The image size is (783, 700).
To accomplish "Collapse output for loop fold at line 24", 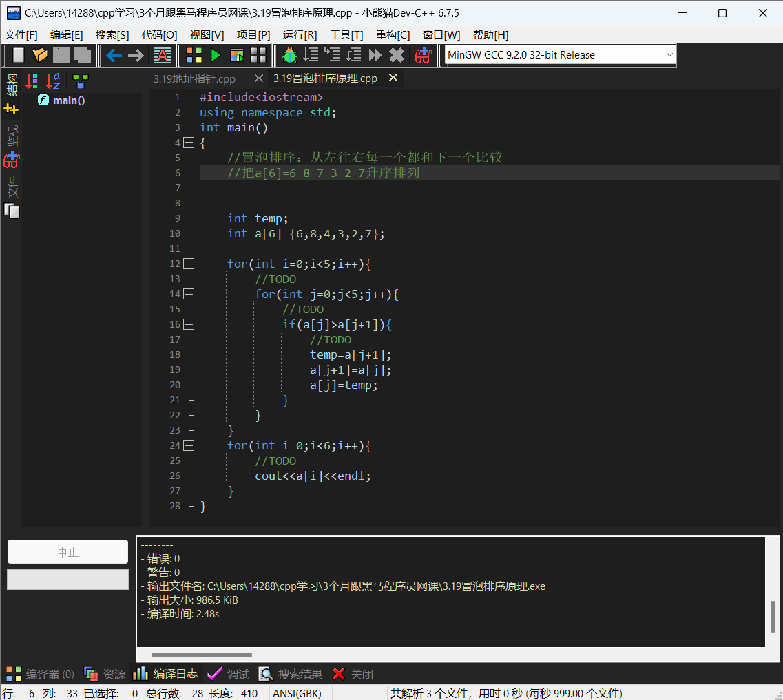I will 189,445.
